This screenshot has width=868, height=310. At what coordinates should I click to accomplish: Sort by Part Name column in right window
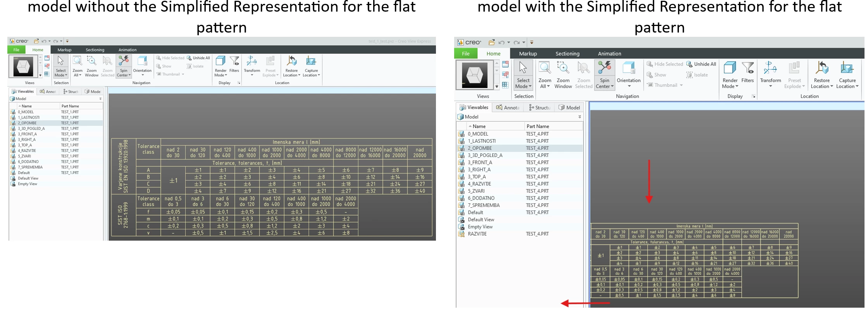553,126
